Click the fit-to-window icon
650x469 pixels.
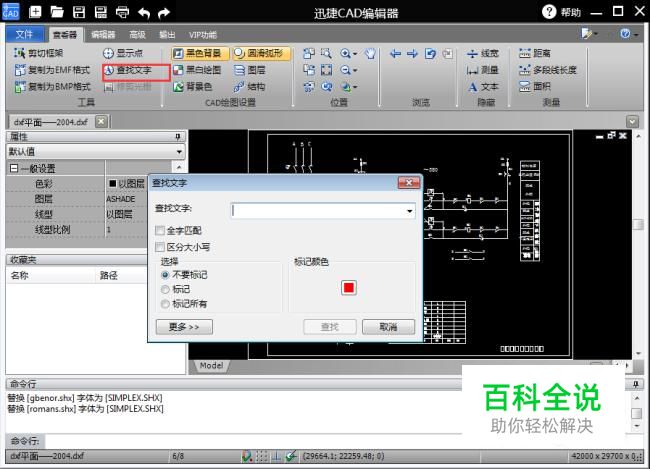[x=327, y=70]
